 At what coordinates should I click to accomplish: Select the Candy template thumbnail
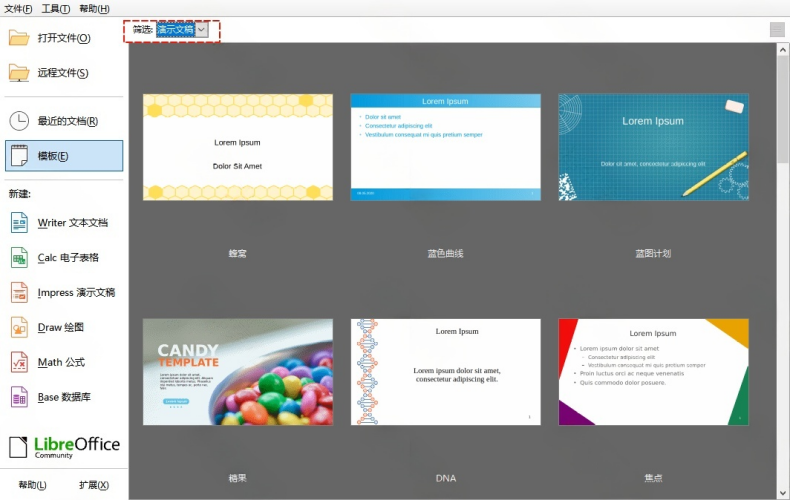click(x=238, y=372)
